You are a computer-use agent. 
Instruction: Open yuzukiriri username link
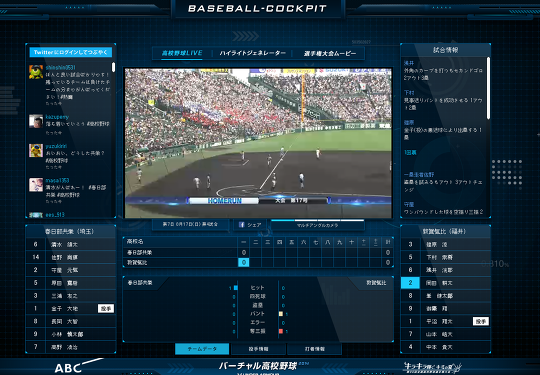tap(56, 146)
